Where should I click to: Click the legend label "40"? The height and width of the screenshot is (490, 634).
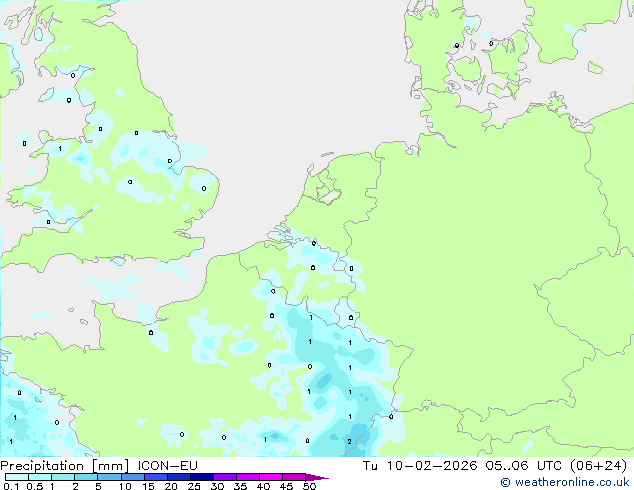coord(263,486)
